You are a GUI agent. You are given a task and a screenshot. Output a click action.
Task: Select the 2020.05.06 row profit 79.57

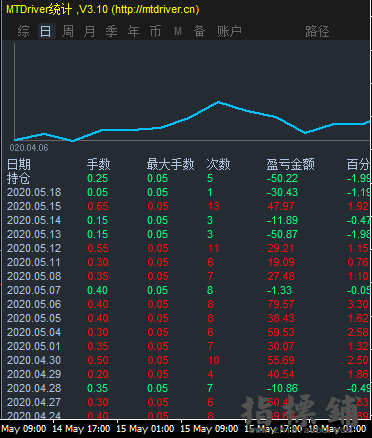pyautogui.click(x=281, y=304)
